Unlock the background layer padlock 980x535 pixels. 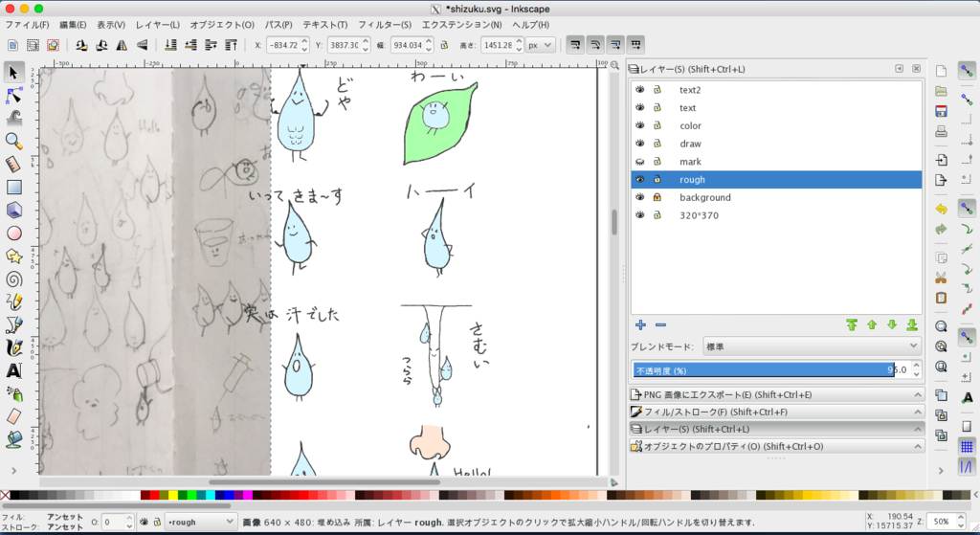(x=657, y=197)
